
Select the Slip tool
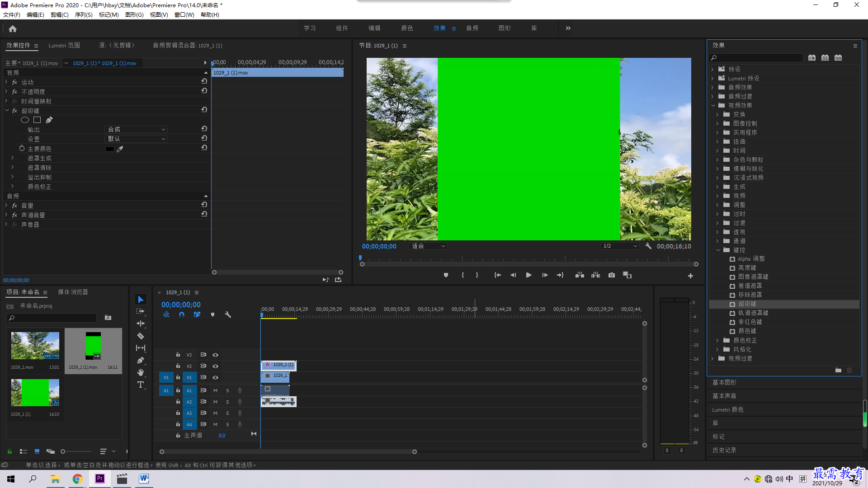(x=141, y=348)
